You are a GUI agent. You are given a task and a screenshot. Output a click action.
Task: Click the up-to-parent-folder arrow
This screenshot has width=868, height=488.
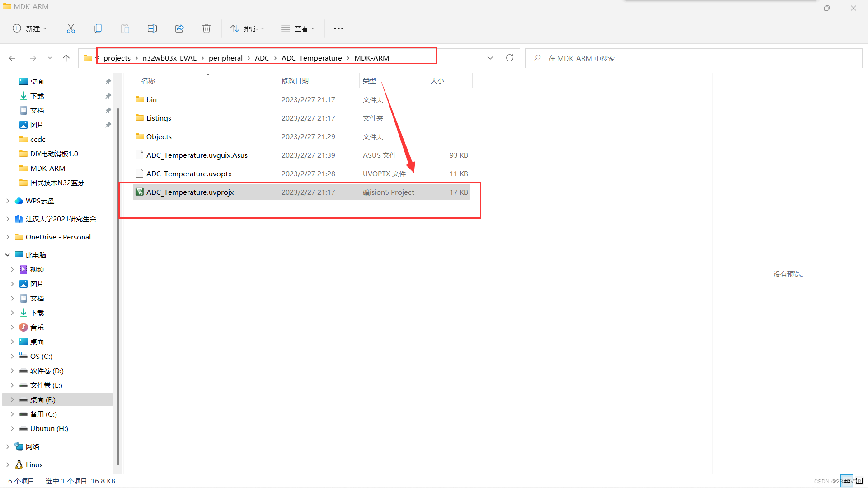[66, 58]
